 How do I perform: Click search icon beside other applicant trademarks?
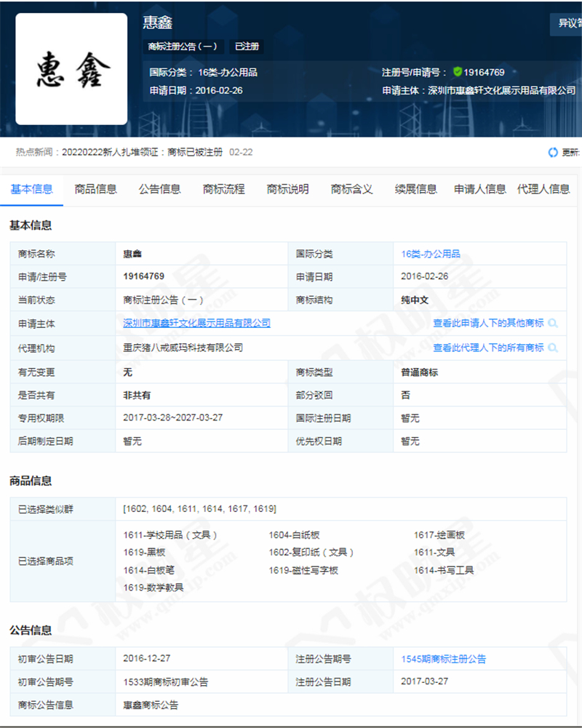coord(553,323)
